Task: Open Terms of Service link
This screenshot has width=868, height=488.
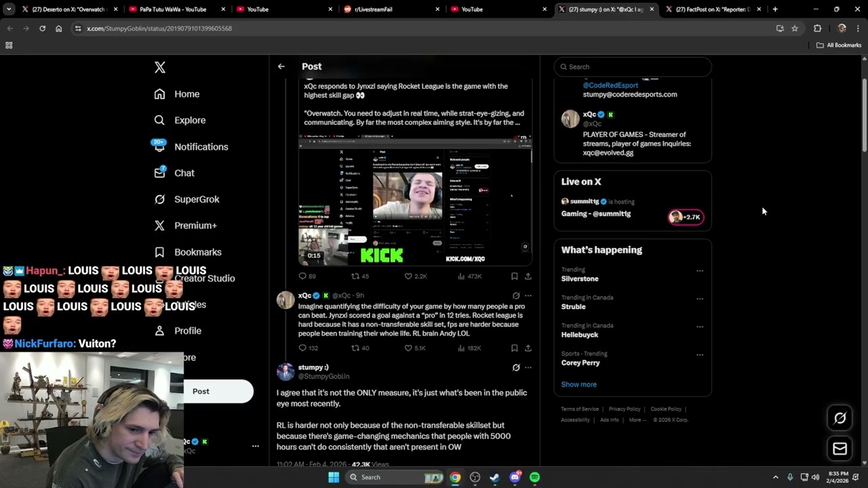Action: point(580,409)
